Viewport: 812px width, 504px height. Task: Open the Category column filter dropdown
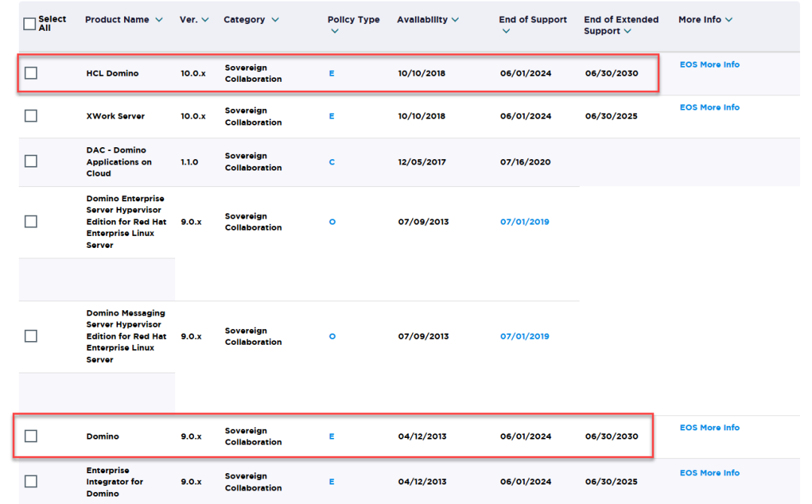point(275,20)
